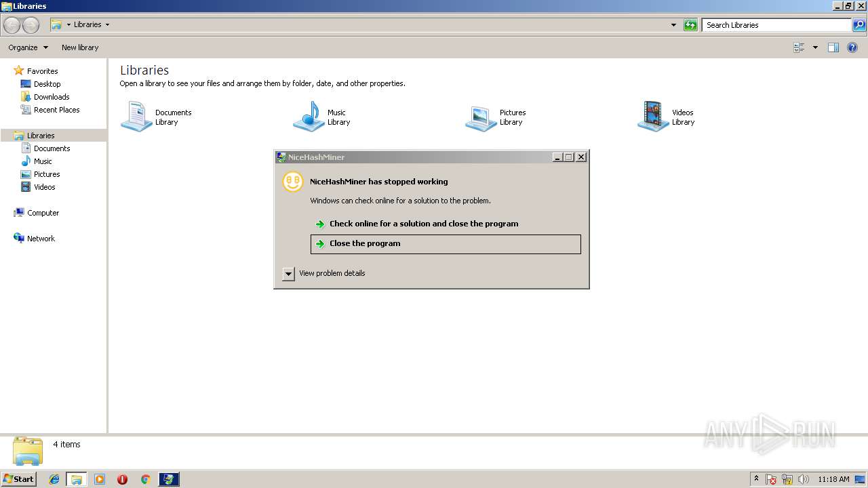The width and height of the screenshot is (868, 488).
Task: Open the Organize dropdown menu
Action: [x=28, y=47]
